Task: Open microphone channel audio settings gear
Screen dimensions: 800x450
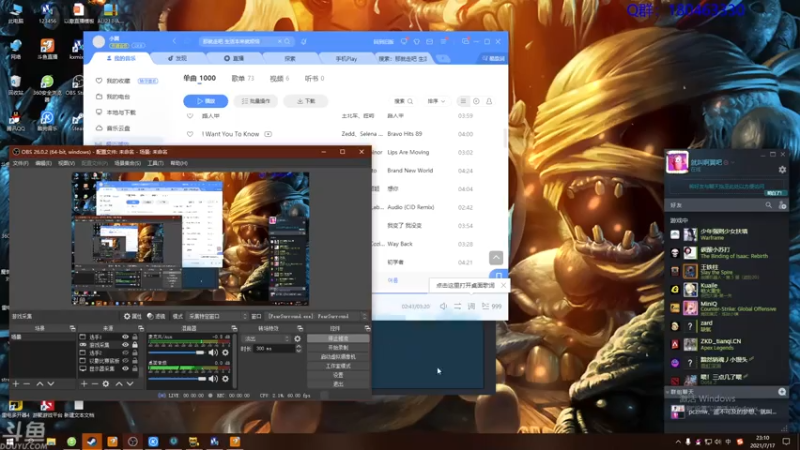Action: click(226, 353)
